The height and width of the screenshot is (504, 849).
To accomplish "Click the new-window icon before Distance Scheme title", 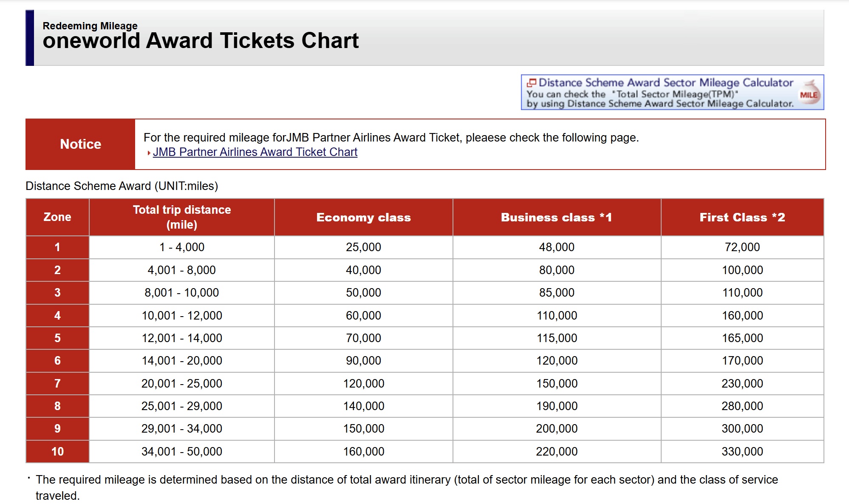I will pos(531,82).
